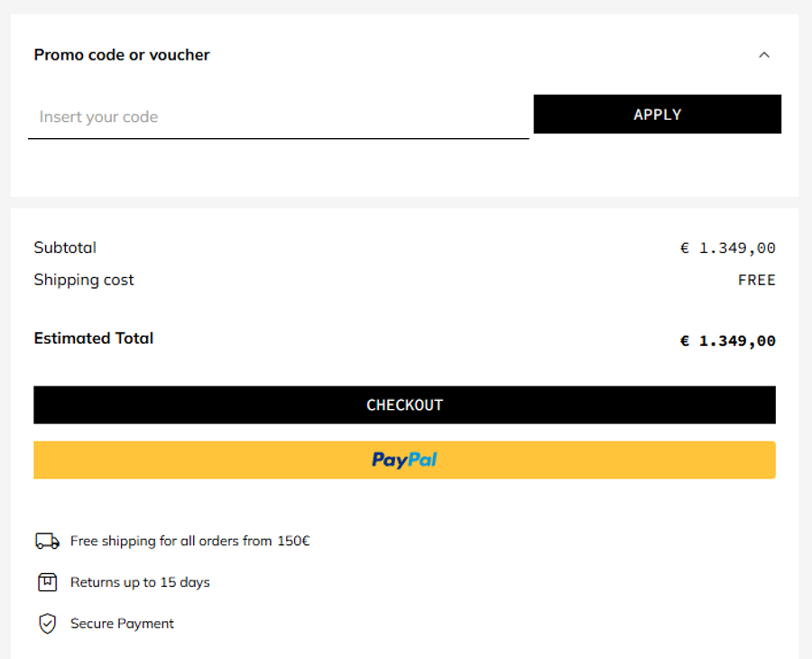Click the 'Free shipping for all orders' text
The height and width of the screenshot is (659, 812).
pos(189,542)
